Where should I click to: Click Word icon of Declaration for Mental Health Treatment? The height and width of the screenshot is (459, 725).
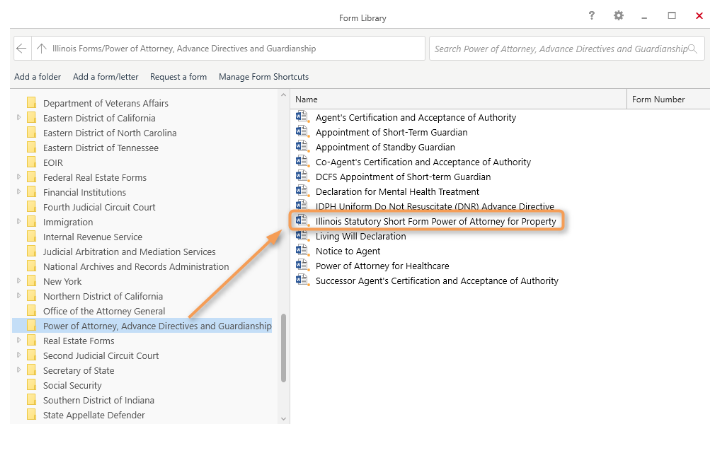(302, 190)
